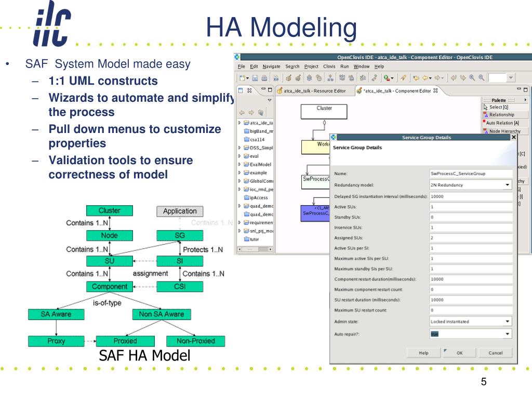This screenshot has height=399, width=532.
Task: Click the Save icon in the toolbar
Action: [255, 78]
